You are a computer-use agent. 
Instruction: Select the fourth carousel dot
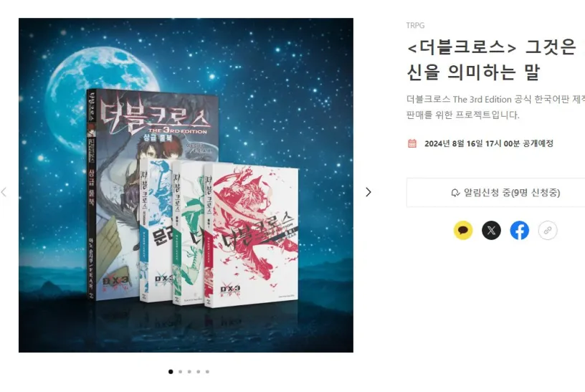coord(198,371)
